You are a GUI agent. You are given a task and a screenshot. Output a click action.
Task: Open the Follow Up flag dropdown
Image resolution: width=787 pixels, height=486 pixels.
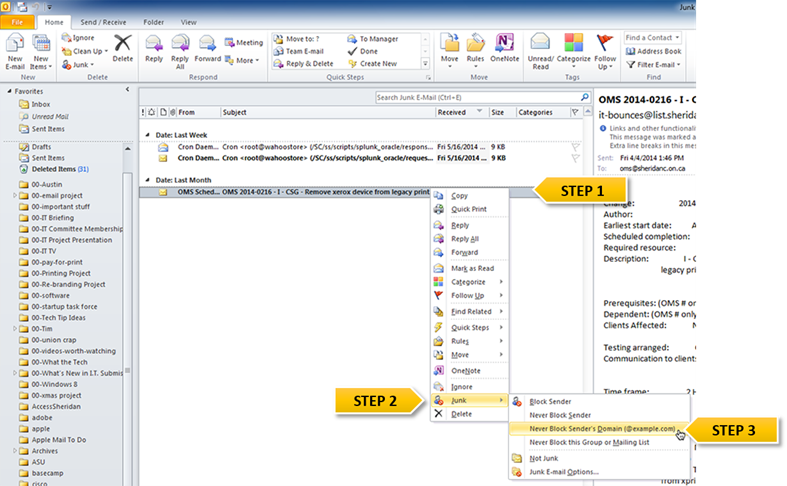point(605,52)
